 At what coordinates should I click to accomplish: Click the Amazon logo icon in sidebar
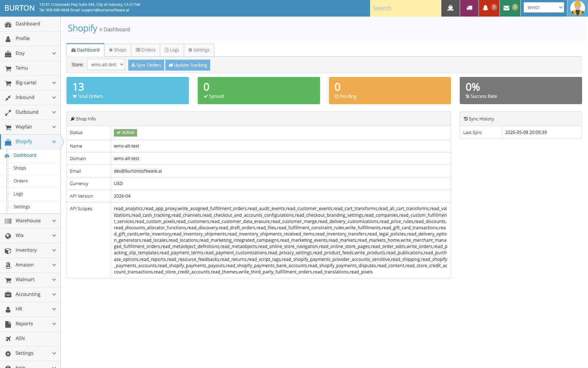8,265
